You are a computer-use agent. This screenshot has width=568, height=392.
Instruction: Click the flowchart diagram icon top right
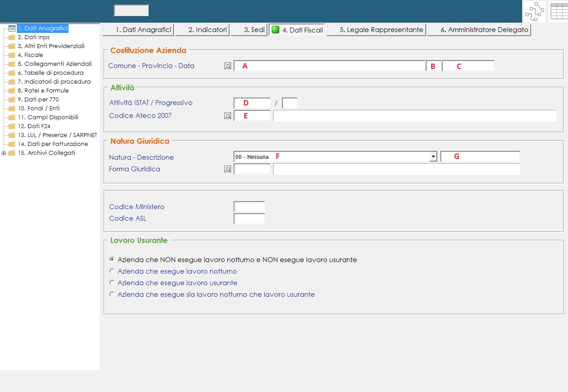coord(534,11)
